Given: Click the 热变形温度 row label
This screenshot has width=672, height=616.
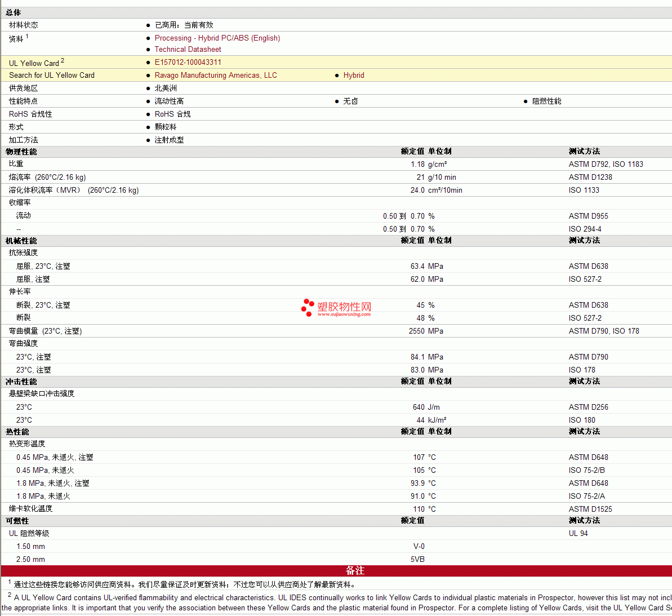Looking at the screenshot, I should tap(27, 444).
